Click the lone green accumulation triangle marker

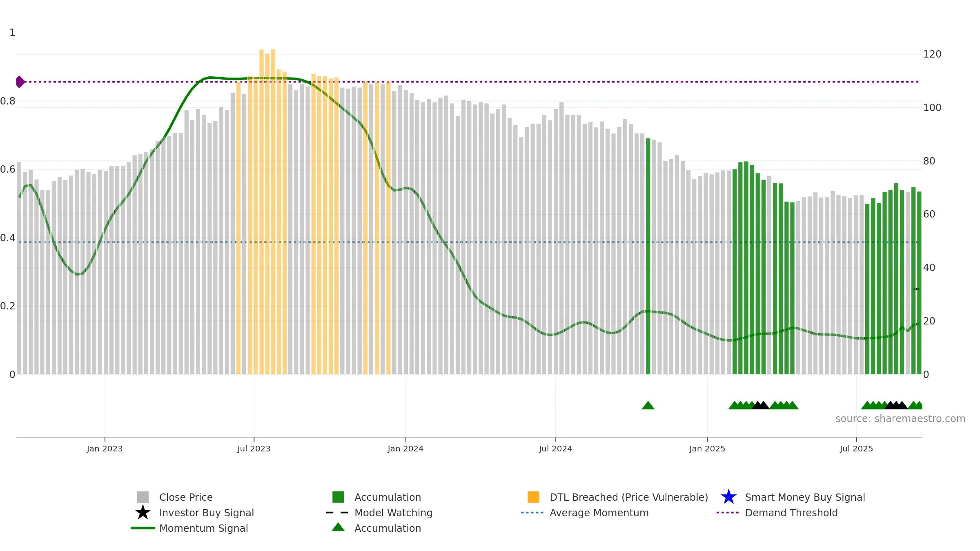648,405
